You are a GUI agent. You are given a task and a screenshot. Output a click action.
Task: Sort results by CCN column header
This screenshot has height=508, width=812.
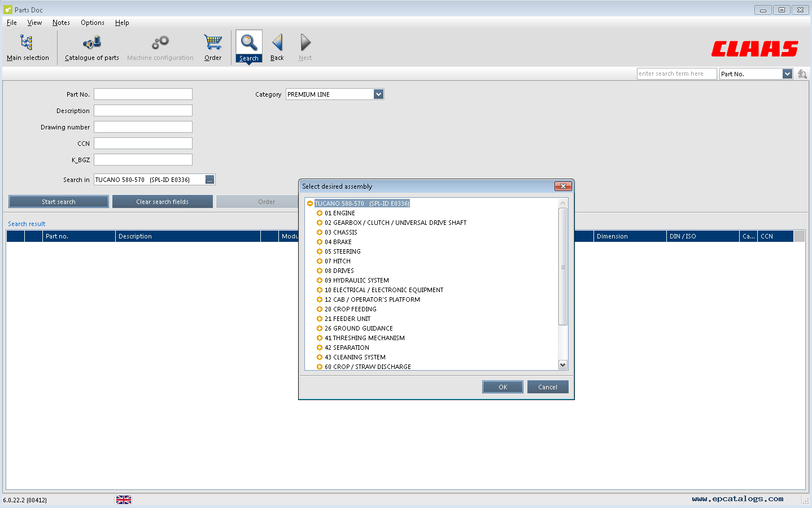coord(775,236)
